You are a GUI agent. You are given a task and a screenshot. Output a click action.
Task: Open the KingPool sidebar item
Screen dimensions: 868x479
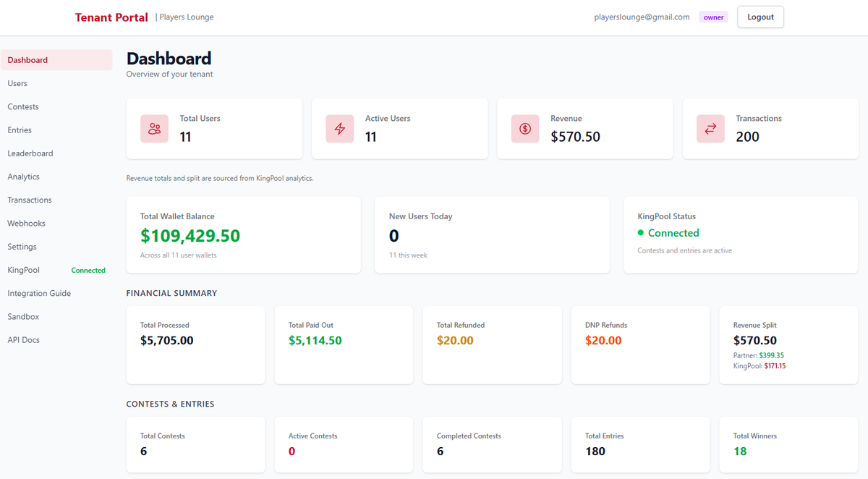[56, 270]
